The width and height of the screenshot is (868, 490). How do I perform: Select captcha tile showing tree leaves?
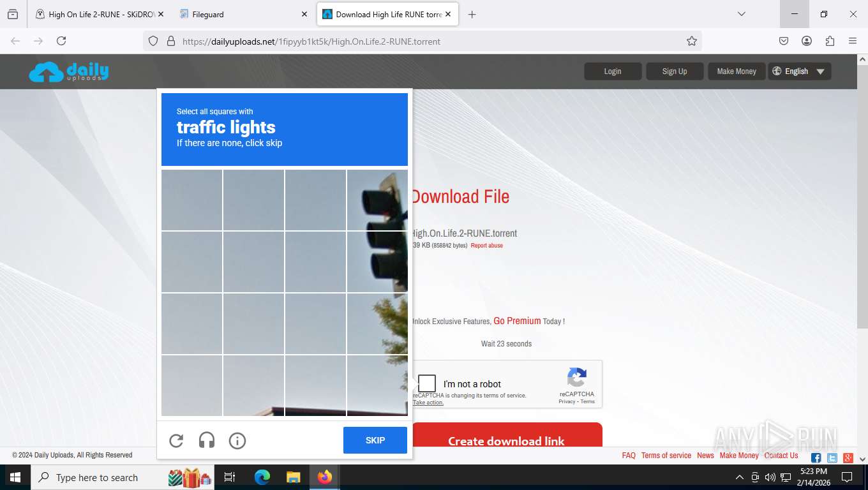[377, 324]
